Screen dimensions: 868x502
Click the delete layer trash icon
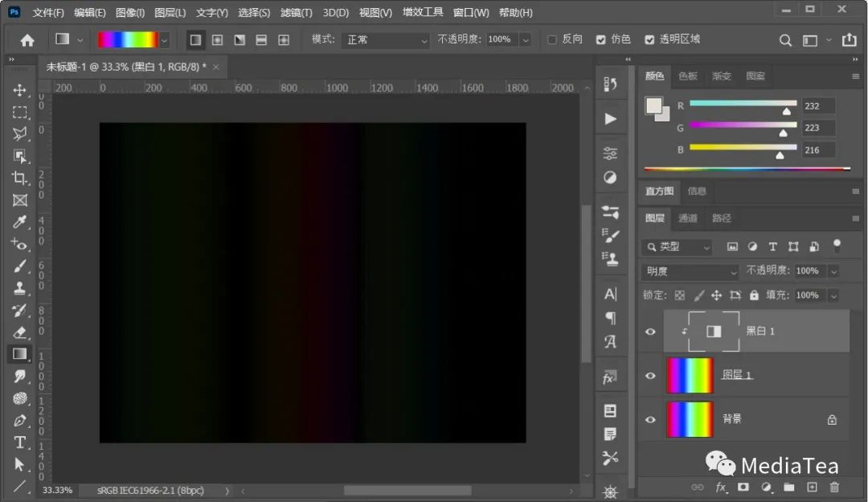[834, 487]
